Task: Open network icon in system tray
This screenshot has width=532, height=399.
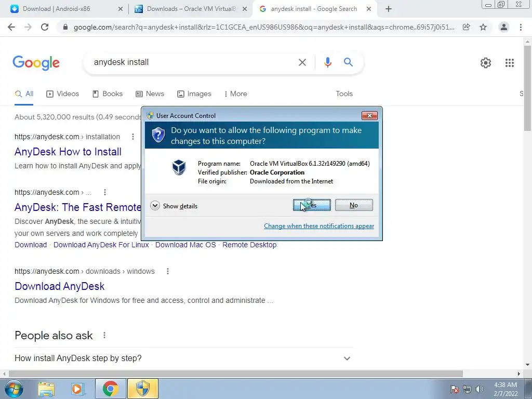Action: [x=467, y=389]
